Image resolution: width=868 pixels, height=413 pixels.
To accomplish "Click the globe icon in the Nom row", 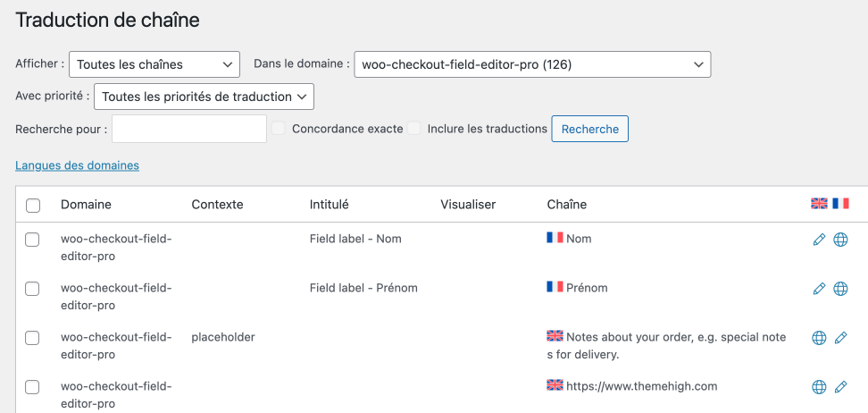I will coord(840,240).
